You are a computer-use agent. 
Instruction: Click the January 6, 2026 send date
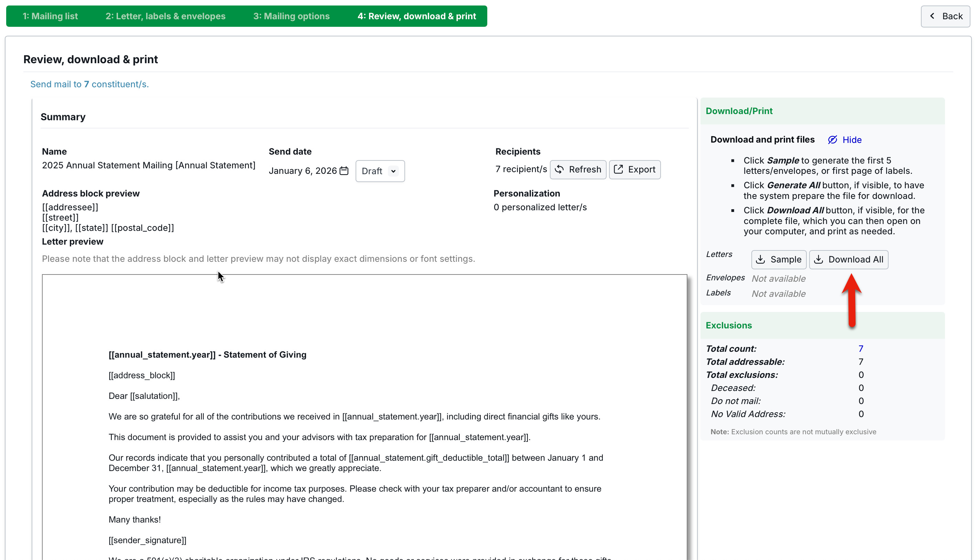click(x=303, y=171)
